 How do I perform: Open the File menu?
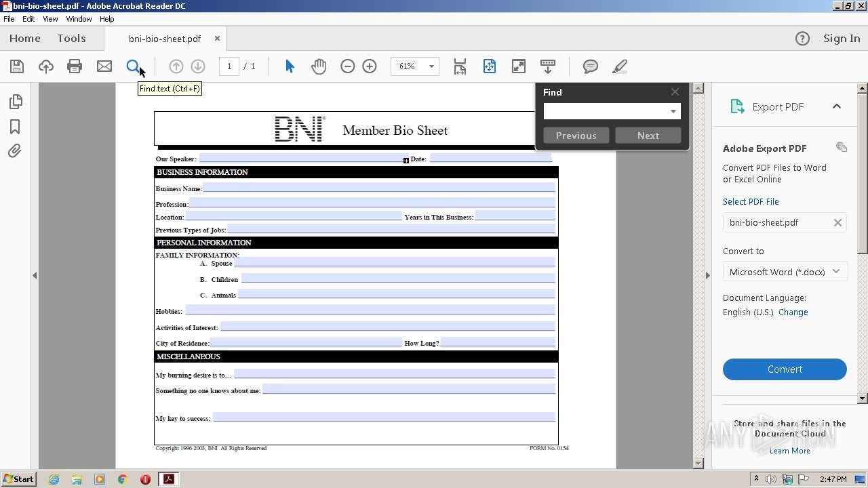click(9, 19)
